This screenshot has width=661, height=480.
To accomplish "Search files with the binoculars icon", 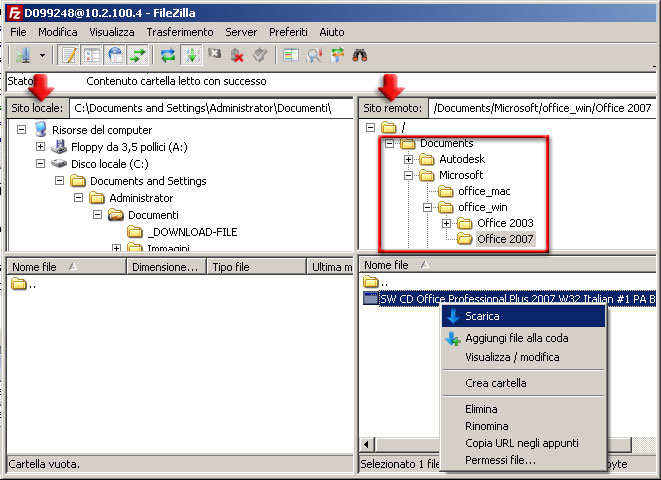I will coord(360,55).
